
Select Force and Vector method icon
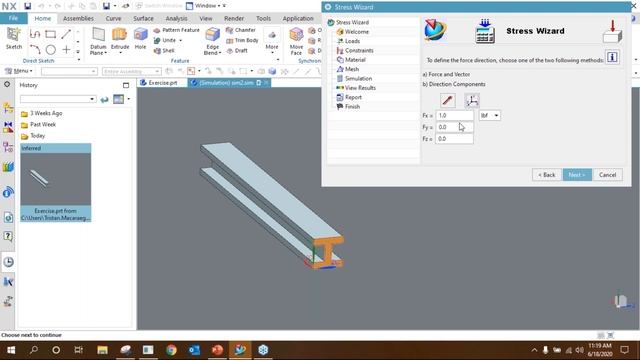coord(448,100)
